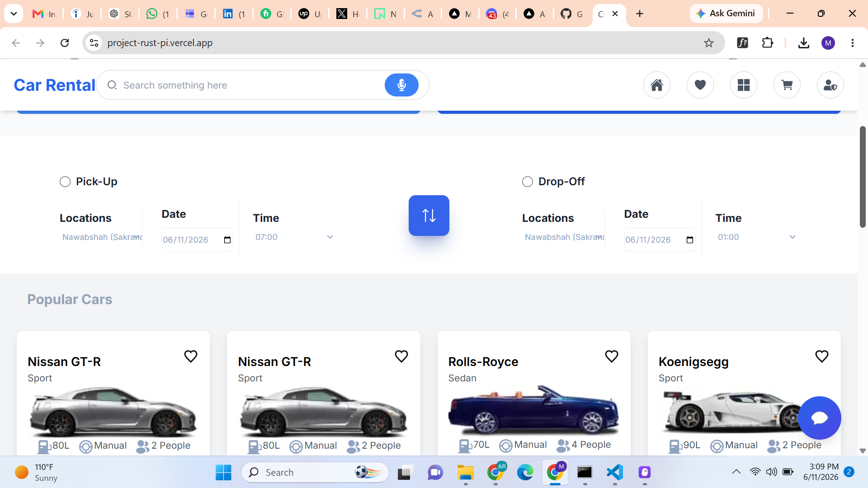Screen dimensions: 868x488
Task: Expand Drop-Off Locations dropdown
Action: pyautogui.click(x=564, y=237)
